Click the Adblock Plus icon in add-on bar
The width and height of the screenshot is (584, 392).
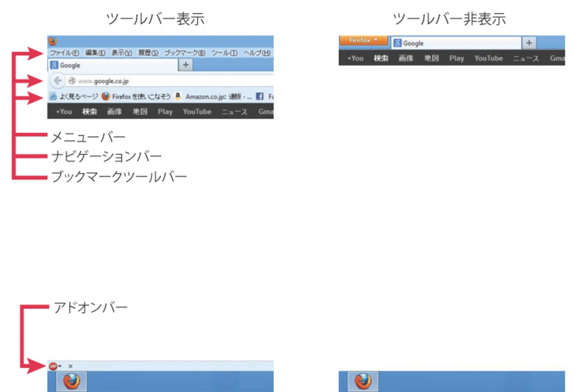pyautogui.click(x=53, y=366)
